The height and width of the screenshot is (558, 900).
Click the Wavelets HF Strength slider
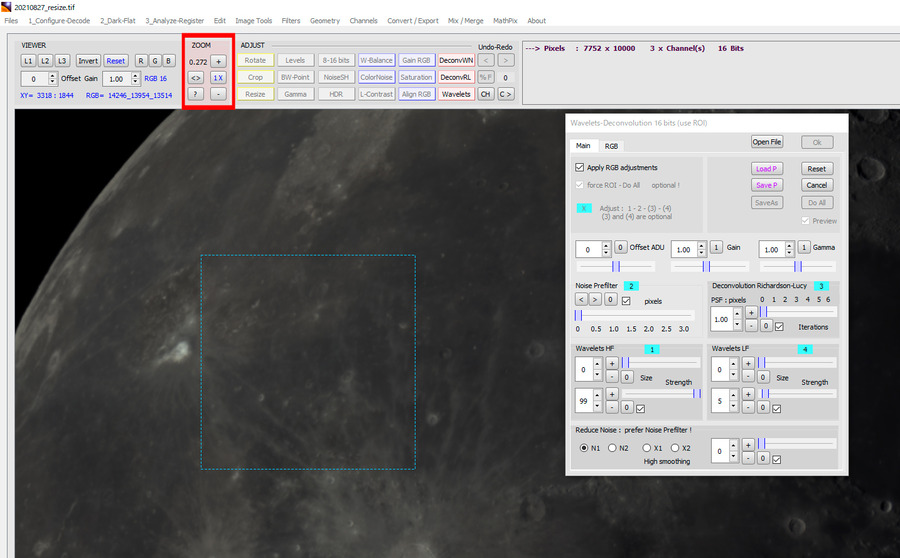point(661,393)
